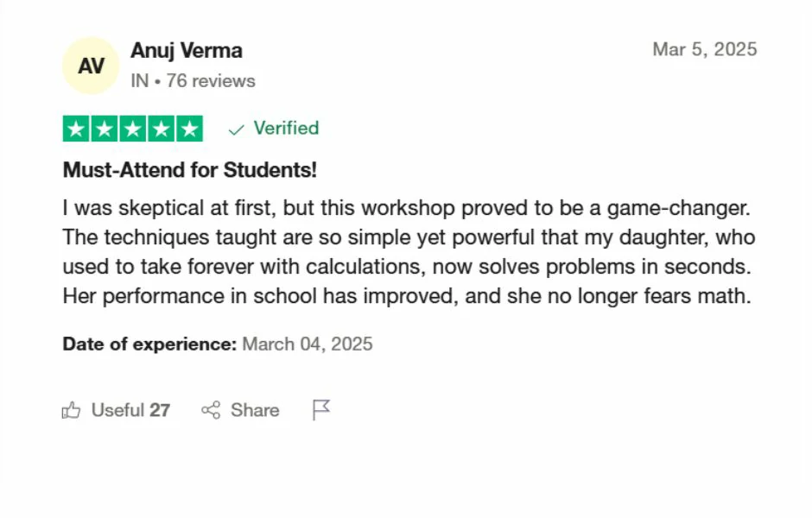
Task: Flag this review with flag icon
Action: coord(321,410)
